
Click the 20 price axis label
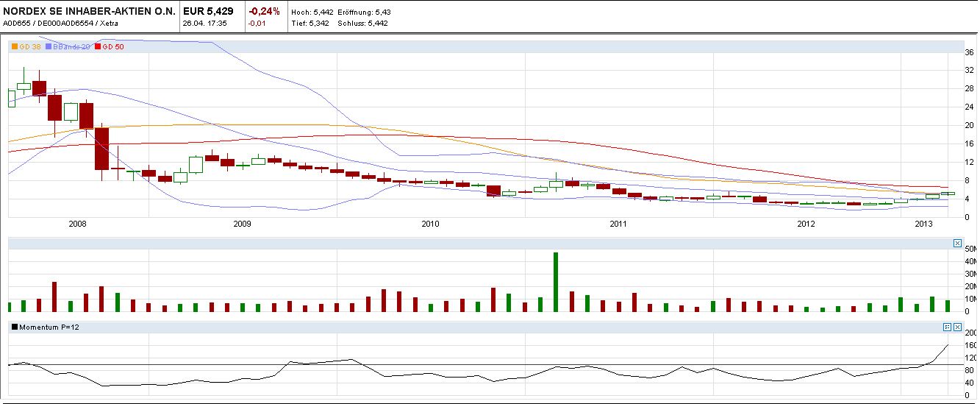point(969,125)
